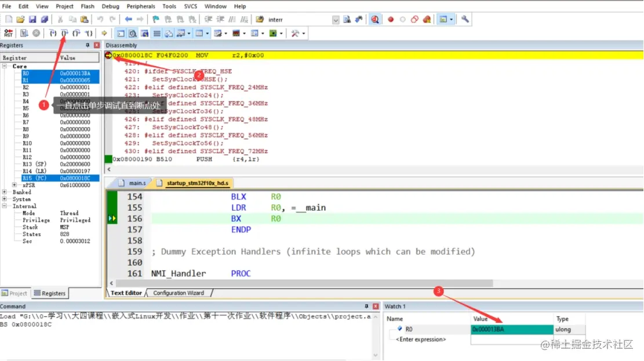The height and width of the screenshot is (361, 644).
Task: Click the editor horizontal scrollbar
Action: coord(304,283)
